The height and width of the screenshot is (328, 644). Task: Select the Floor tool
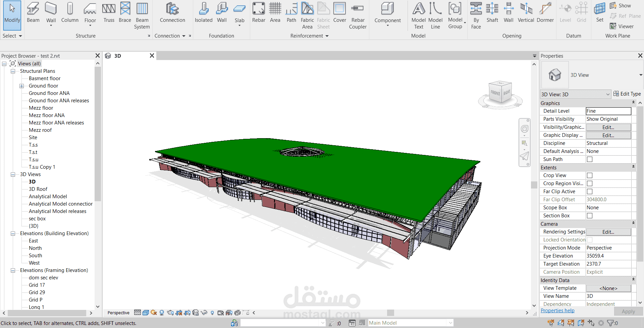[x=90, y=13]
